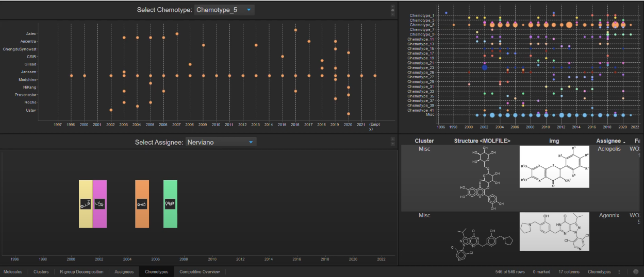The height and width of the screenshot is (277, 644).
Task: Click 'Chemotypes' data table name in status bar
Action: [599, 272]
